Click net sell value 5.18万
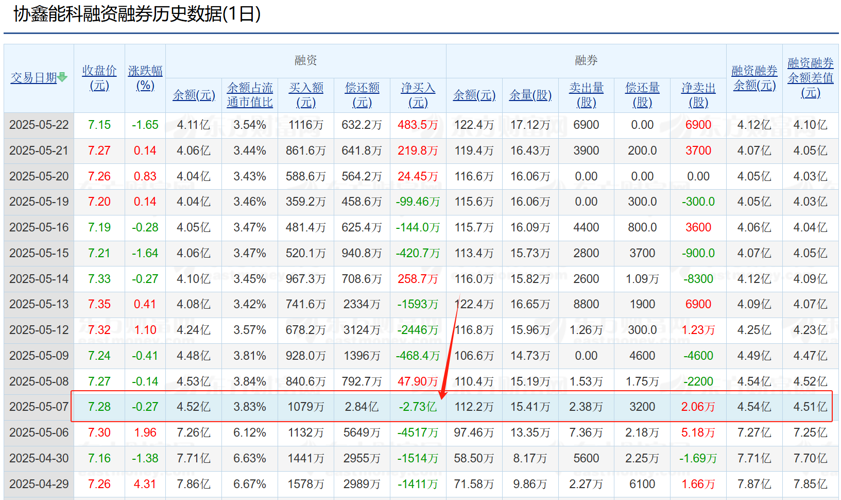This screenshot has height=500, width=841. click(698, 432)
